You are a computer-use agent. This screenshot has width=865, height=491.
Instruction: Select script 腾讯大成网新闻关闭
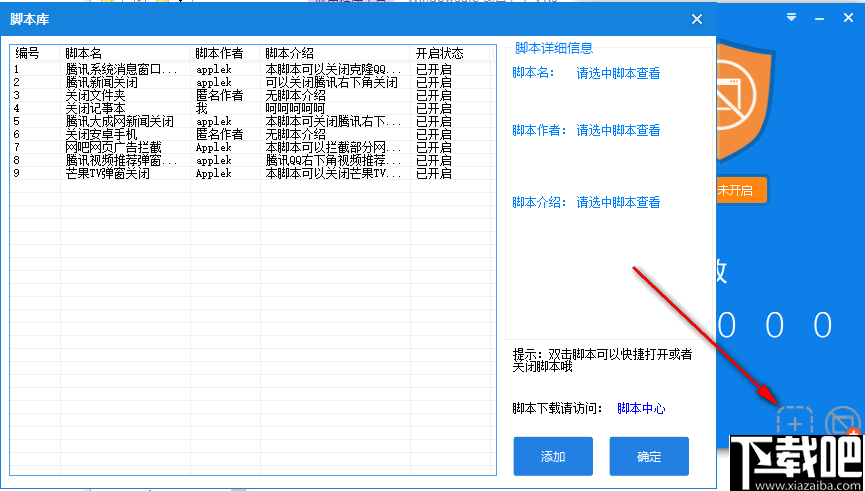tap(120, 121)
